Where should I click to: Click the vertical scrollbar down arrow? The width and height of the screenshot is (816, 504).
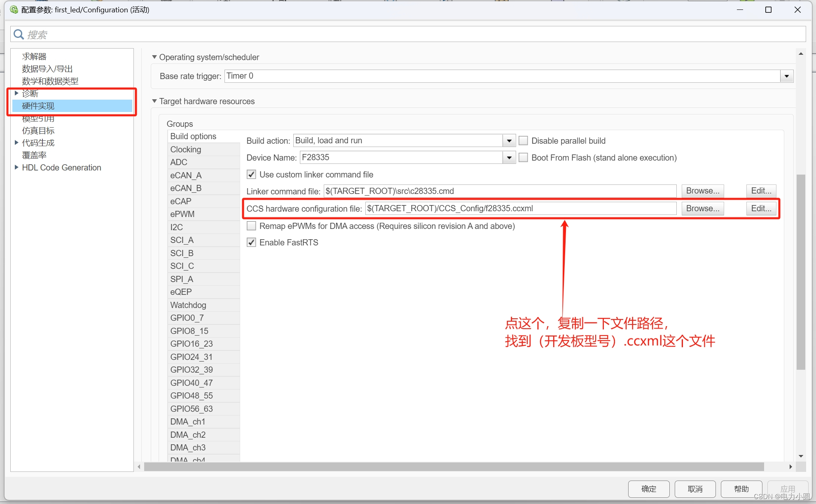(x=801, y=456)
